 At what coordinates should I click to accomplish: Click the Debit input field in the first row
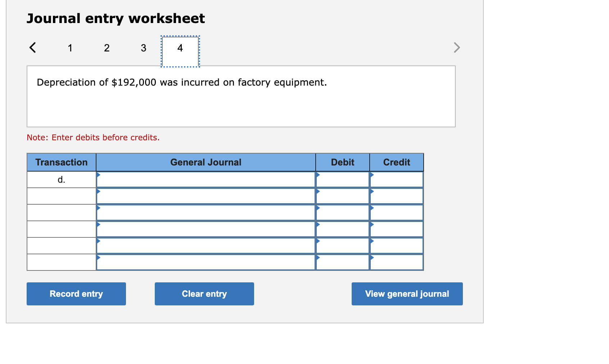[x=342, y=179]
